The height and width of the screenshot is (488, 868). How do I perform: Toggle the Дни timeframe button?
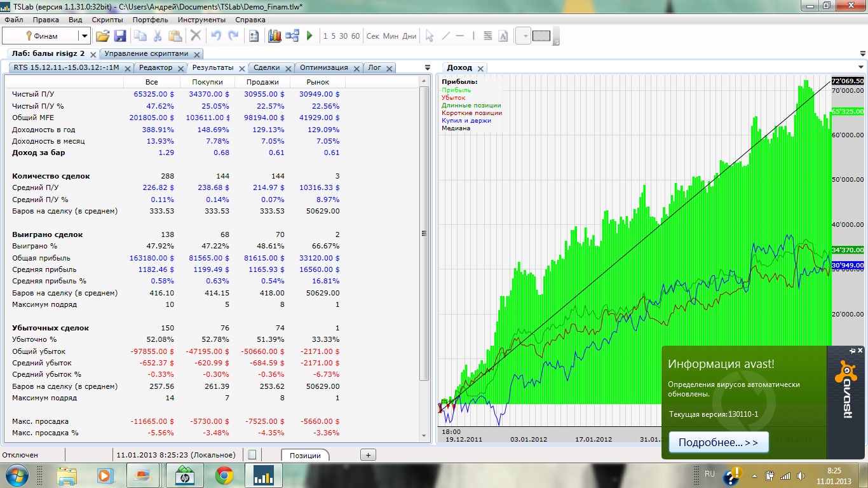click(410, 36)
